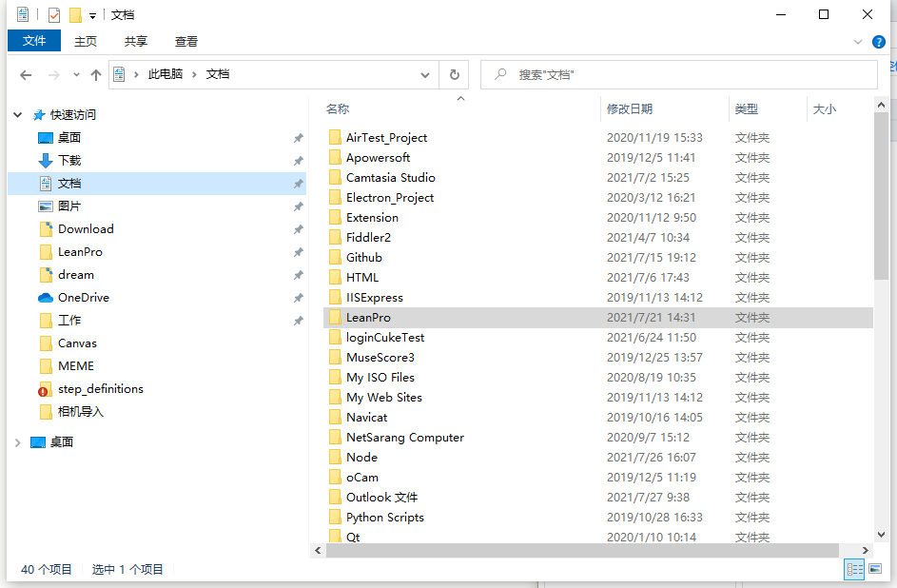
Task: Open the 下载 folder in quick access
Action: click(x=69, y=161)
